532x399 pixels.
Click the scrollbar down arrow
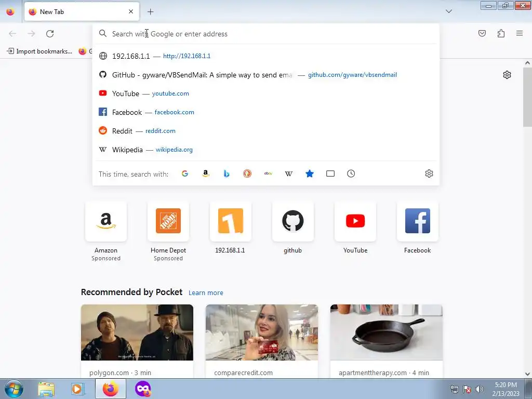click(527, 374)
